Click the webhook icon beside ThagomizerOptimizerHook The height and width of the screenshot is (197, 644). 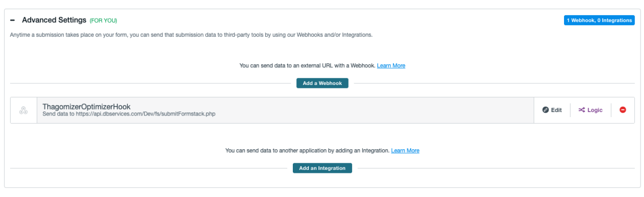(x=23, y=110)
